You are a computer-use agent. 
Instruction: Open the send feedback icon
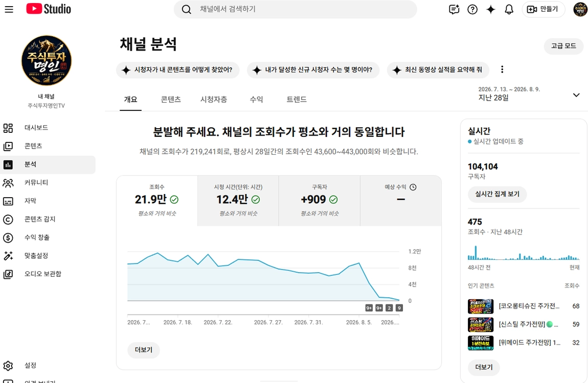tap(454, 9)
